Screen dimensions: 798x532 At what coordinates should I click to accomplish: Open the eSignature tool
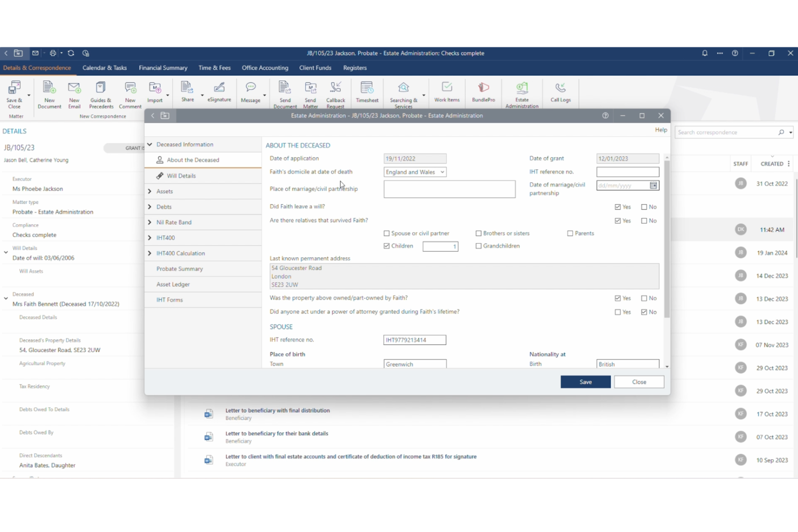(219, 92)
